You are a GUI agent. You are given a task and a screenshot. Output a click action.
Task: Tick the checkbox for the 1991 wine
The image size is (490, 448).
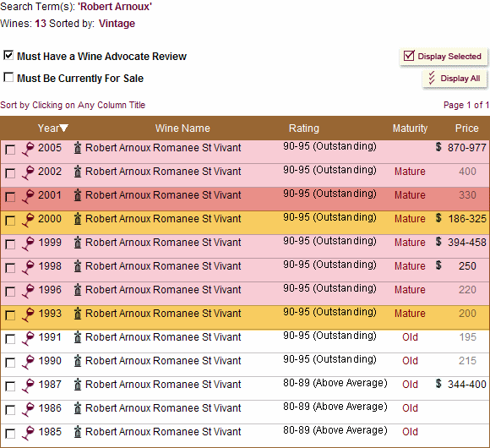coord(10,339)
